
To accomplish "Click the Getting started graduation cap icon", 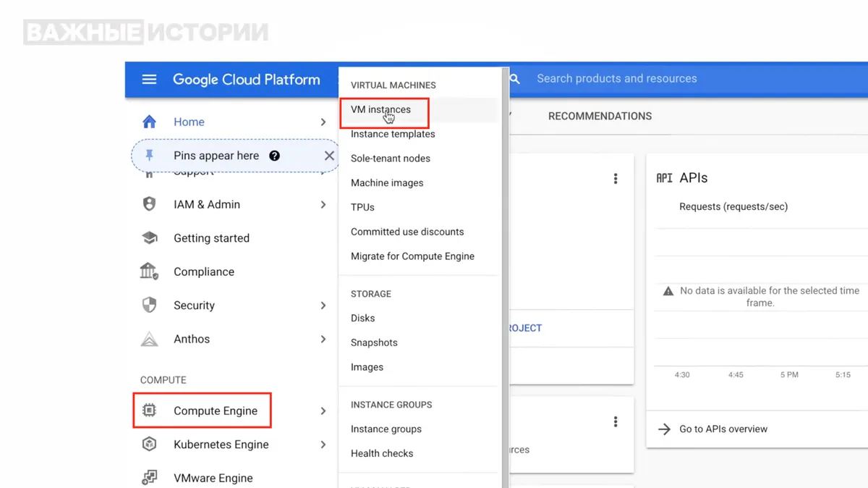I will [149, 238].
